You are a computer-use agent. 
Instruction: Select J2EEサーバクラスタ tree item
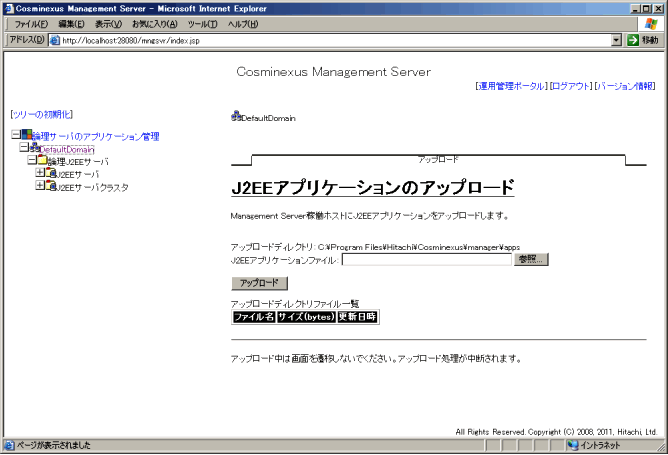click(x=92, y=187)
